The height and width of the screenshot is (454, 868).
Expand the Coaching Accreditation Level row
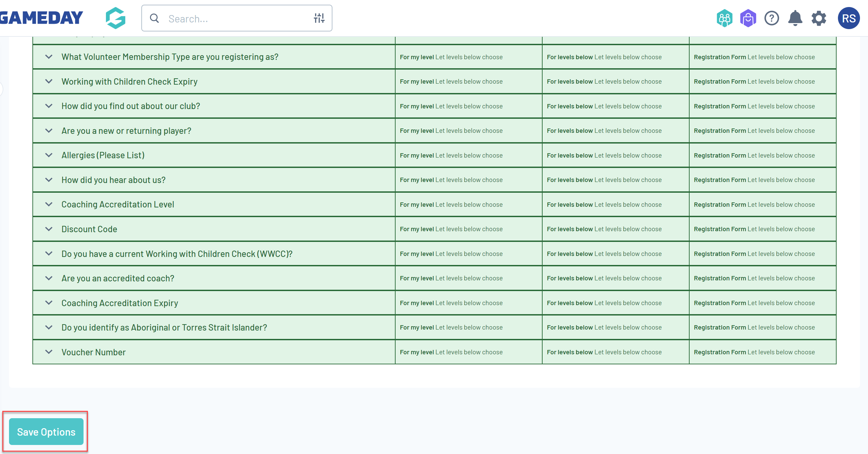[49, 204]
